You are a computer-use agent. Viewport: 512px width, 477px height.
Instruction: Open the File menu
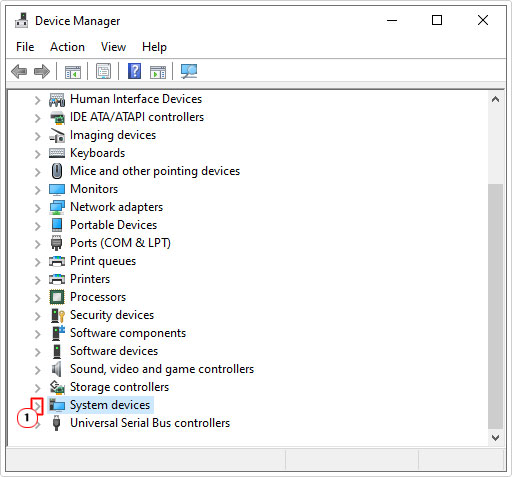tap(25, 47)
